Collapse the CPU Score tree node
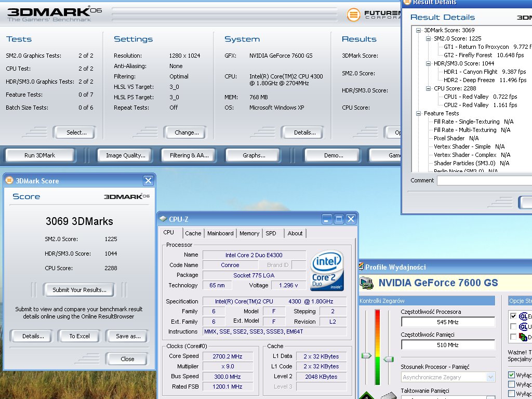 point(428,88)
